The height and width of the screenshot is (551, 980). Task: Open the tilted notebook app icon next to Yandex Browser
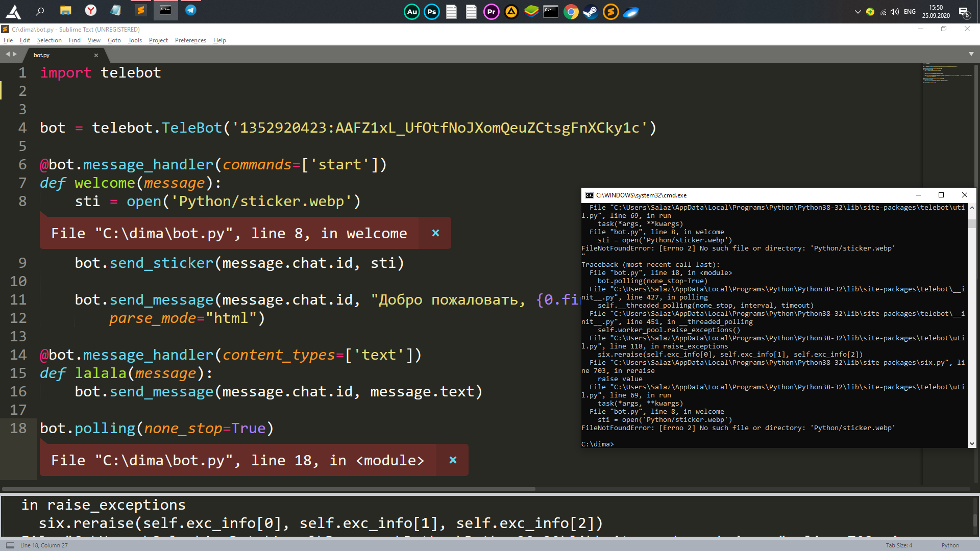pyautogui.click(x=115, y=11)
